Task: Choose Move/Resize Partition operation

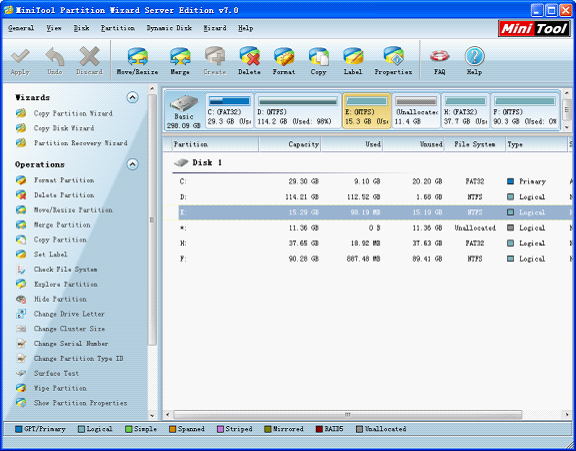Action: point(73,210)
